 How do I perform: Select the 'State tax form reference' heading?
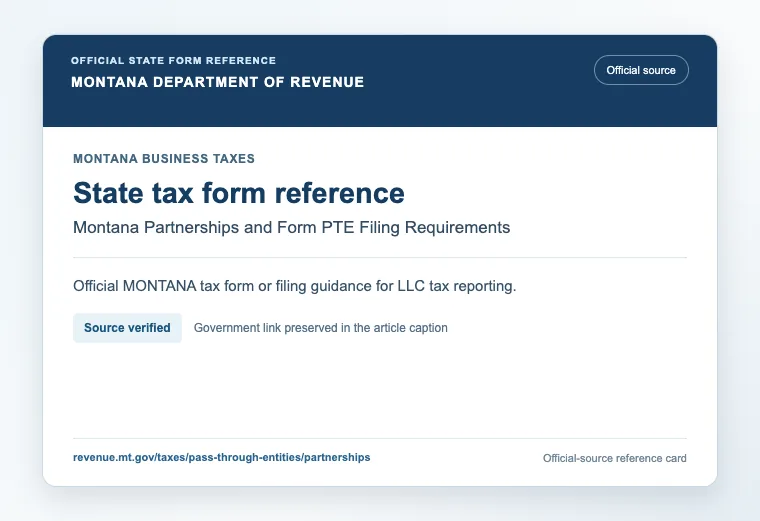click(x=239, y=193)
